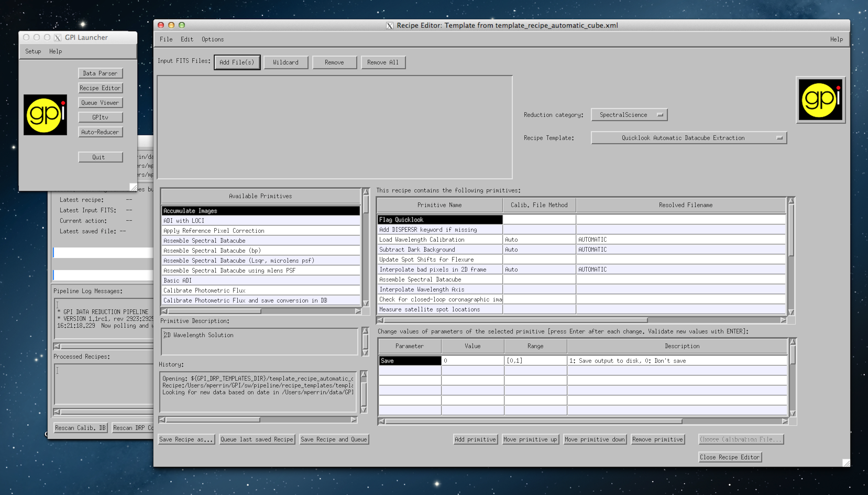The height and width of the screenshot is (495, 868).
Task: Open the Reduction category dropdown
Action: pos(629,115)
